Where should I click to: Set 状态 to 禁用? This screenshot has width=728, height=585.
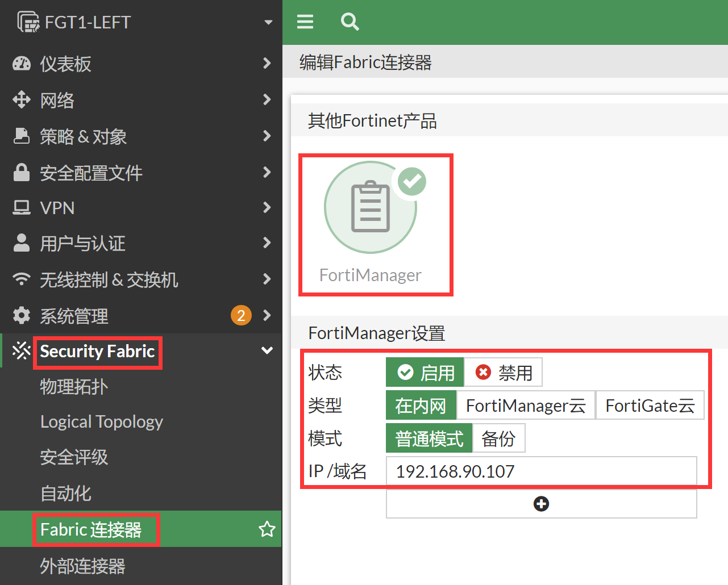pyautogui.click(x=504, y=373)
